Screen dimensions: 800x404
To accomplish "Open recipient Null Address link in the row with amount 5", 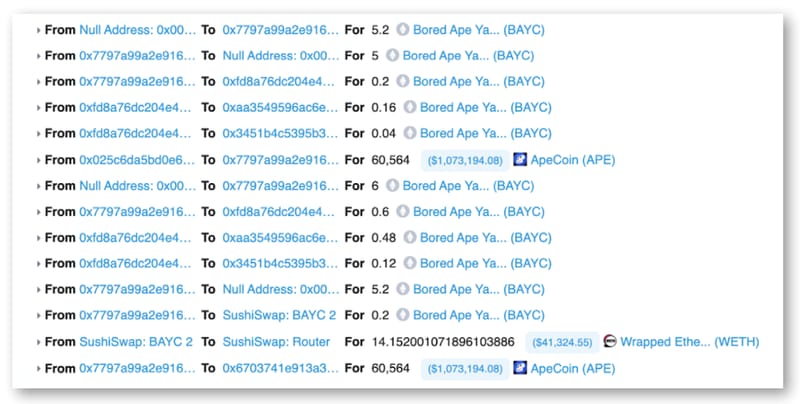I will point(281,55).
